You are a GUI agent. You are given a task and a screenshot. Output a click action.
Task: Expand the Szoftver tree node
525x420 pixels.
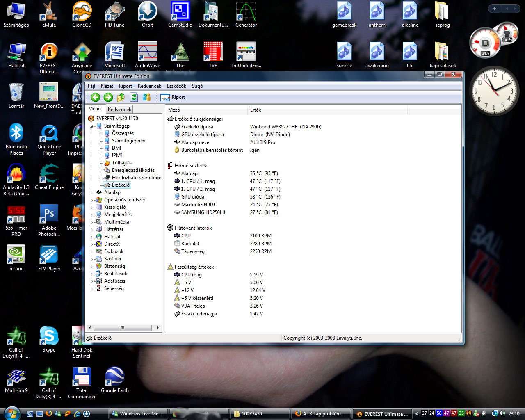click(x=92, y=259)
